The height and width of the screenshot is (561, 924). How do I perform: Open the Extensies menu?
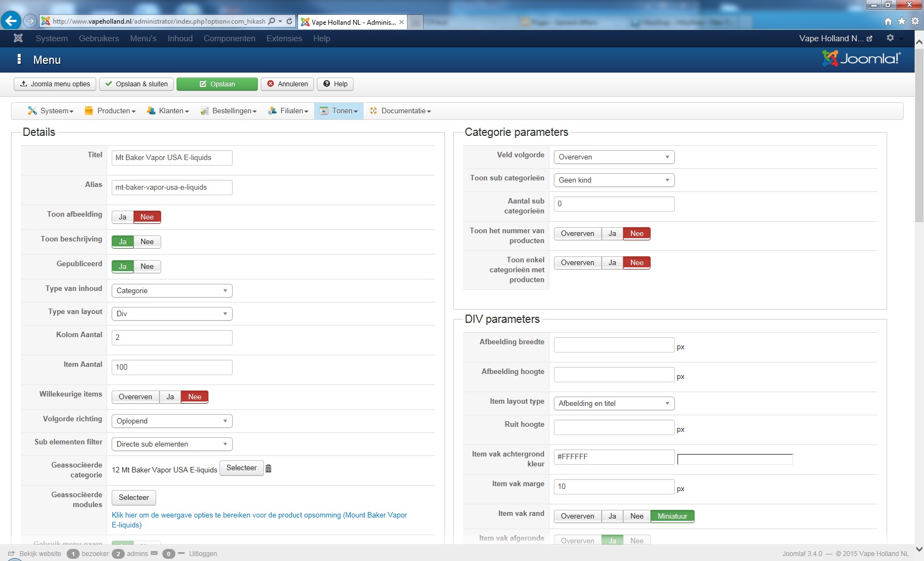284,38
